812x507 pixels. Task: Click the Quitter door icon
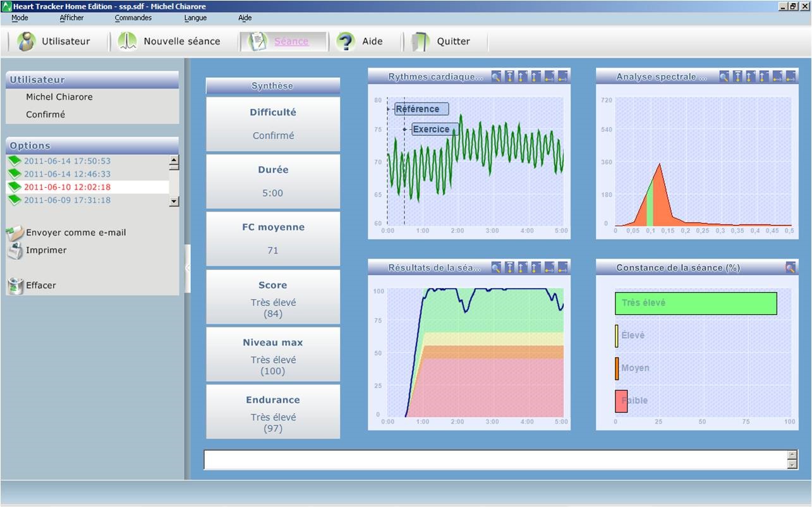click(420, 42)
